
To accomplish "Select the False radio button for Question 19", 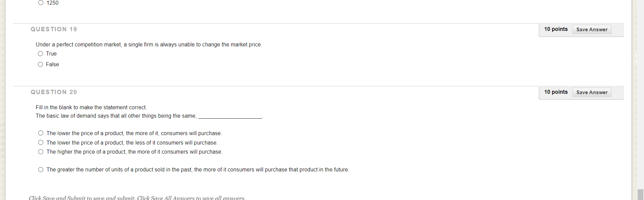I will (x=40, y=65).
